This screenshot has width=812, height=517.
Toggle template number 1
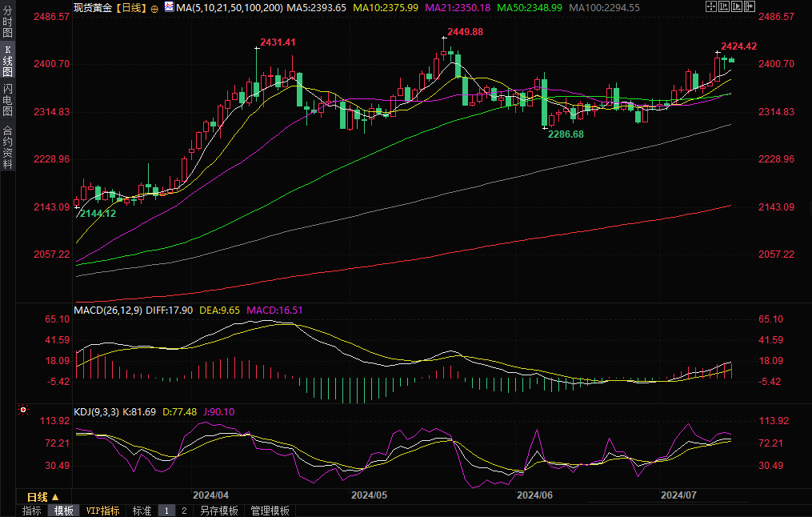tap(166, 511)
